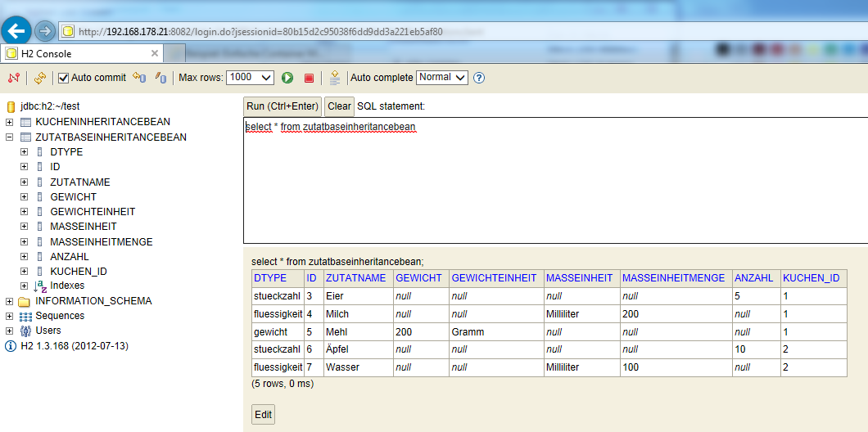This screenshot has width=868, height=432.
Task: Click the 'Eier' cell in the results
Action: pos(359,296)
